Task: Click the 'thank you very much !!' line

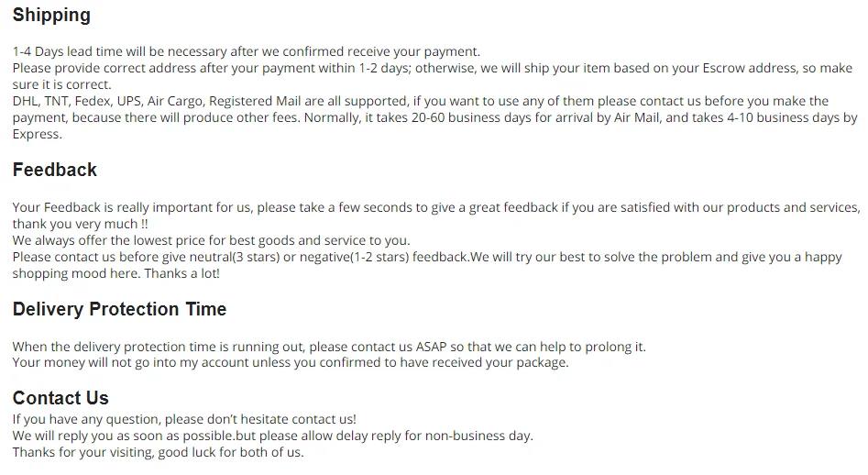Action: point(81,225)
